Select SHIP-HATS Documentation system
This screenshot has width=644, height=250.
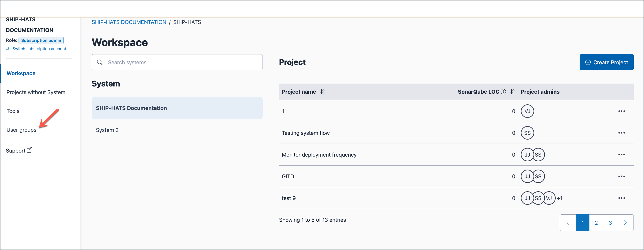tap(177, 108)
